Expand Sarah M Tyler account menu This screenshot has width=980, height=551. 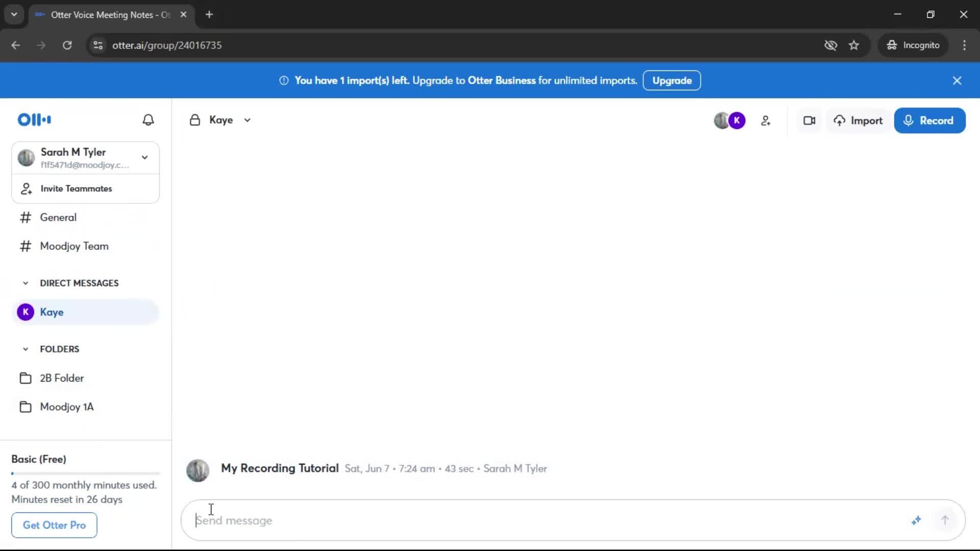click(x=145, y=158)
